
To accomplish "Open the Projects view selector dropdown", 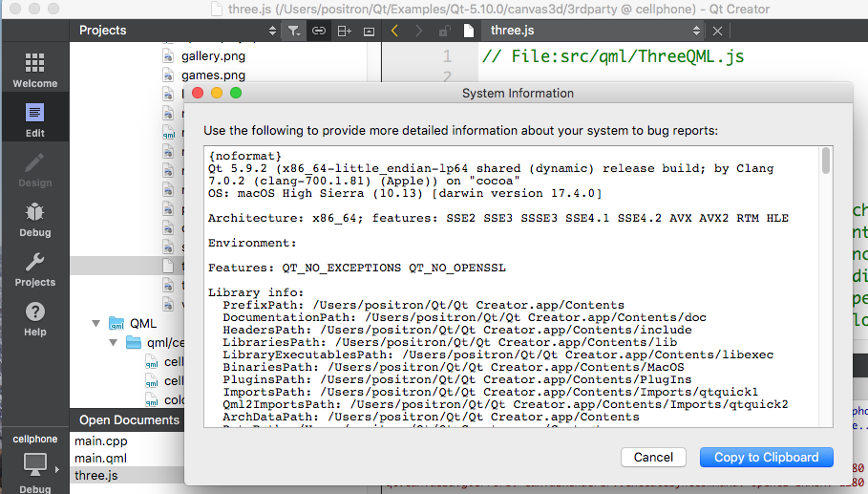I will coord(273,31).
